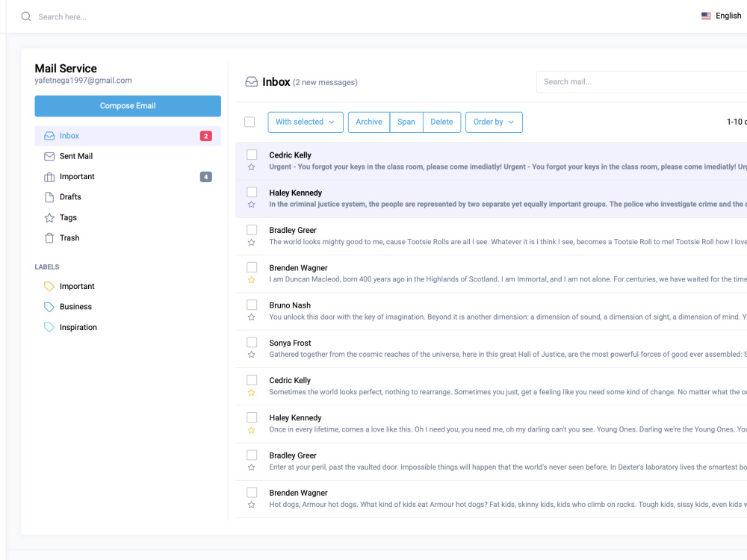Open Bradley Greer's Tootsie Rolls message
747x560 pixels.
point(492,236)
